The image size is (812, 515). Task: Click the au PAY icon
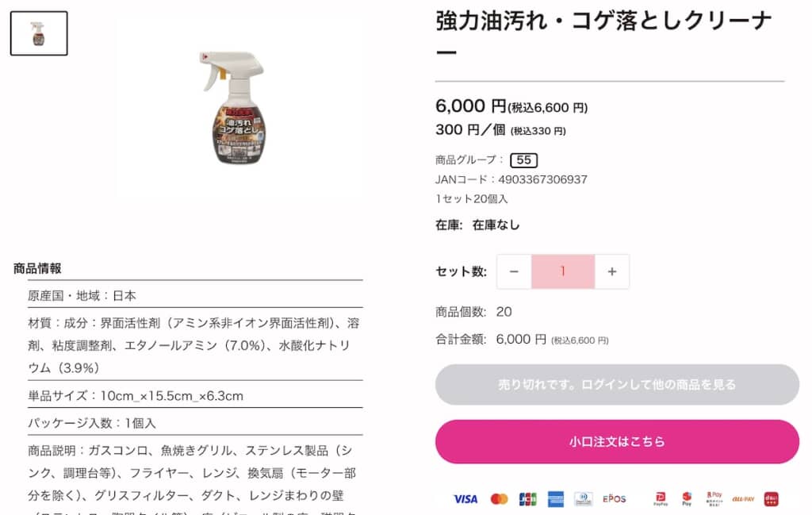pos(743,499)
